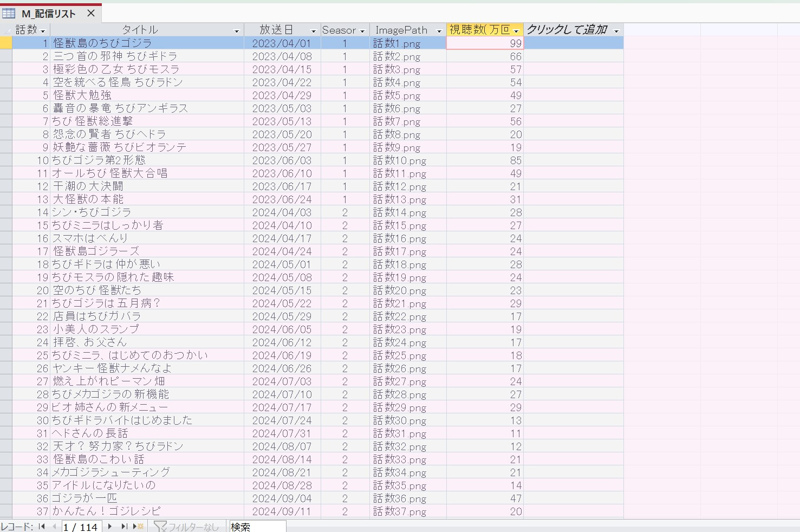Click title cell 燃え上がれピーマン畑

(147, 381)
